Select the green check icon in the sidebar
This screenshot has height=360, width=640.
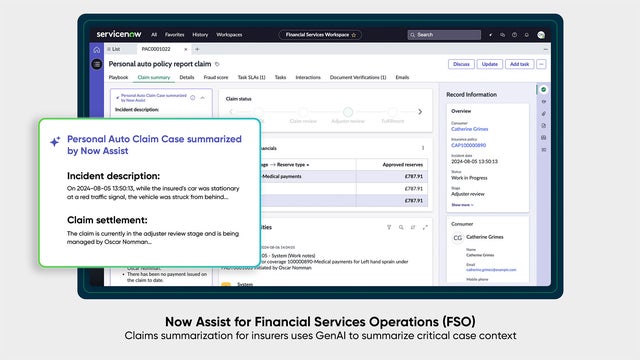(x=543, y=89)
